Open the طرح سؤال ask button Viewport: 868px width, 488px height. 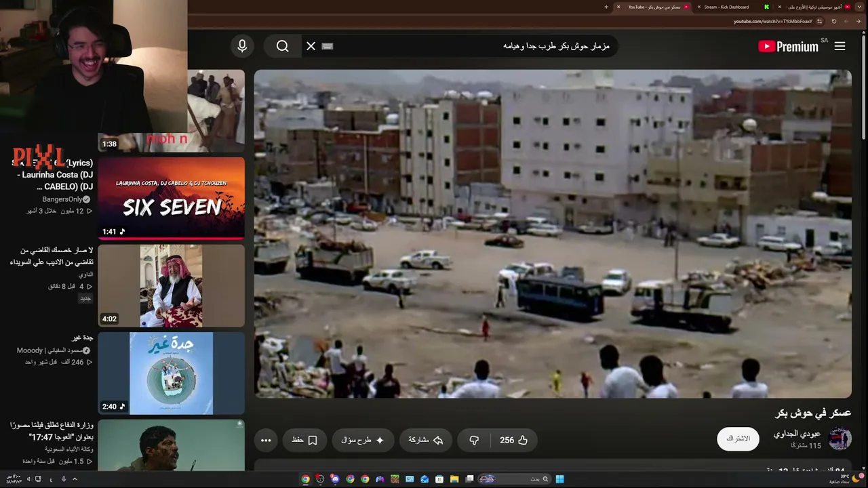pos(363,440)
